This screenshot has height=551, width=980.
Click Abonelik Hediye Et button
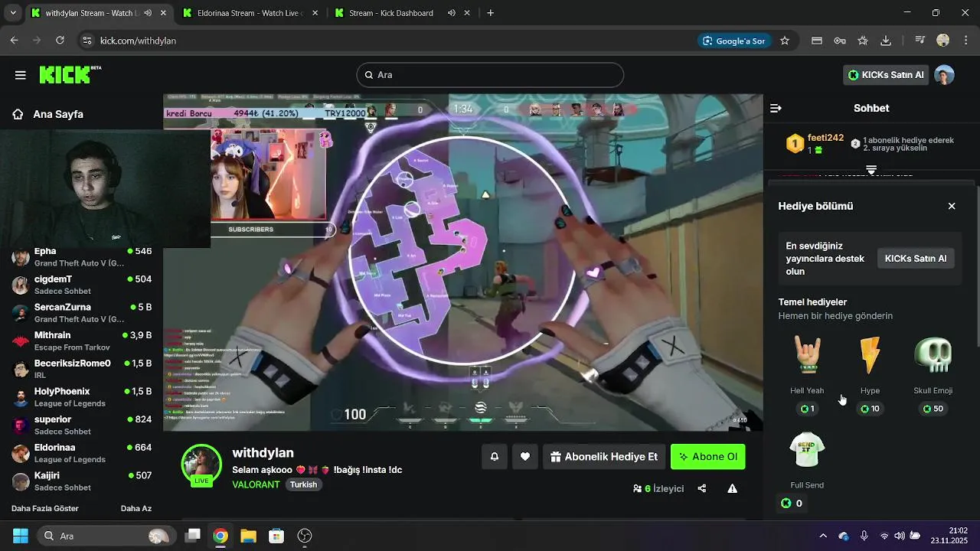point(604,457)
